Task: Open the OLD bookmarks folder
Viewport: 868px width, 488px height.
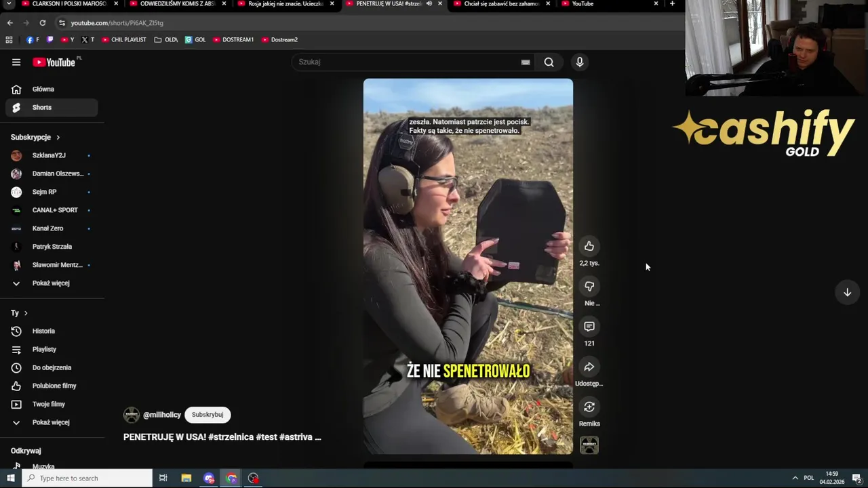Action: [x=166, y=40]
